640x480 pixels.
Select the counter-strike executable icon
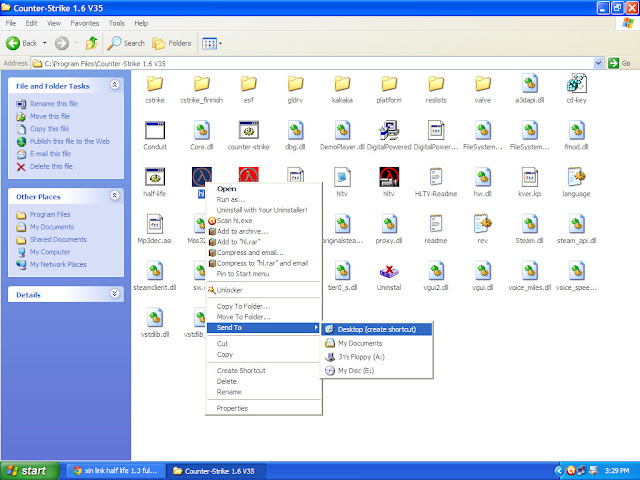249,131
